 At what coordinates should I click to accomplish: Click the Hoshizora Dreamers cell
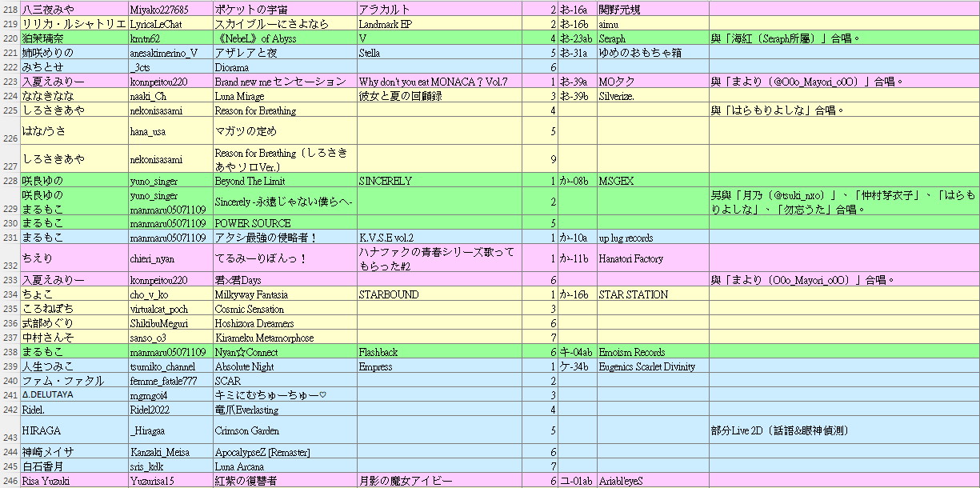coord(284,324)
